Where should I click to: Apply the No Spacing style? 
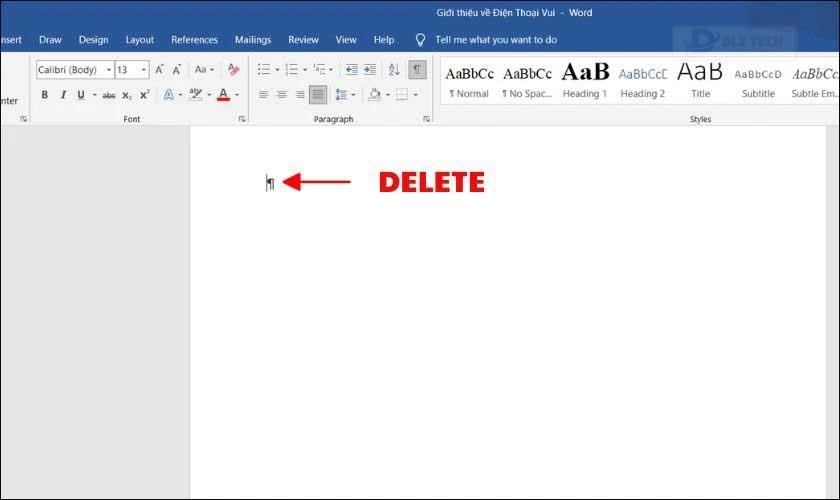point(527,81)
